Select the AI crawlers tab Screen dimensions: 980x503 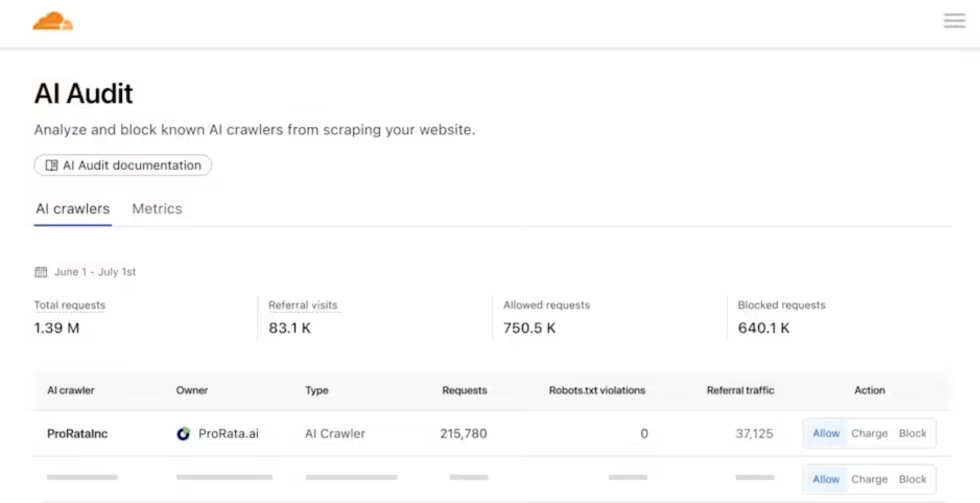click(73, 209)
